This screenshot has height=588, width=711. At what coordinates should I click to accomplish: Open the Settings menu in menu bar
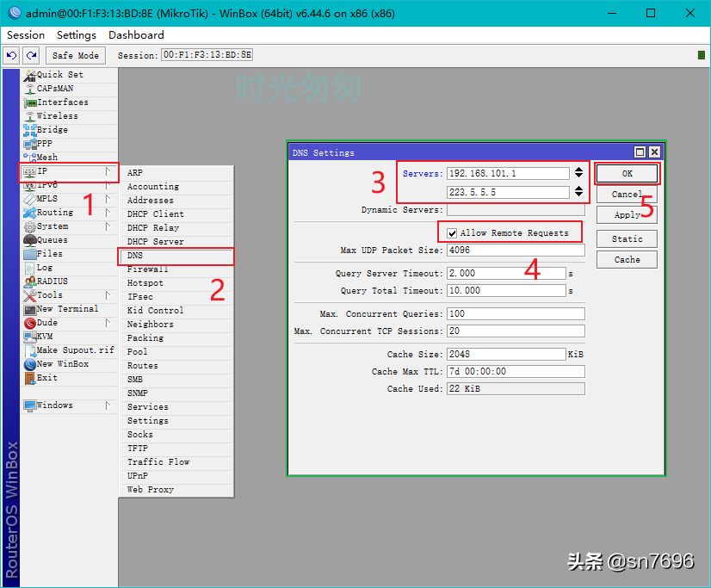pyautogui.click(x=76, y=35)
